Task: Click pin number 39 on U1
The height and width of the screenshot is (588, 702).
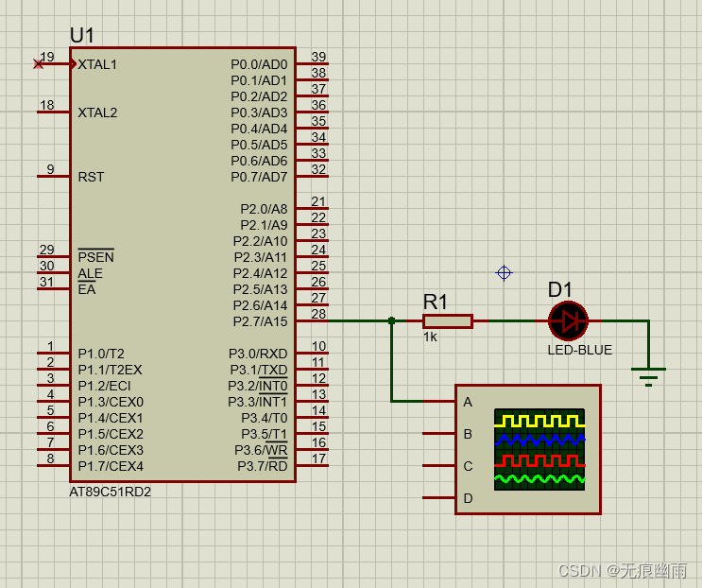Action: pyautogui.click(x=318, y=57)
